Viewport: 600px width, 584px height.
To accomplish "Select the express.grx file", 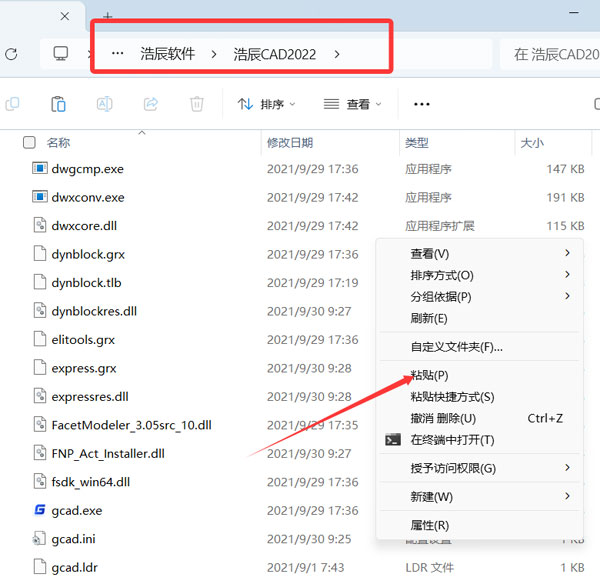I will [x=84, y=368].
